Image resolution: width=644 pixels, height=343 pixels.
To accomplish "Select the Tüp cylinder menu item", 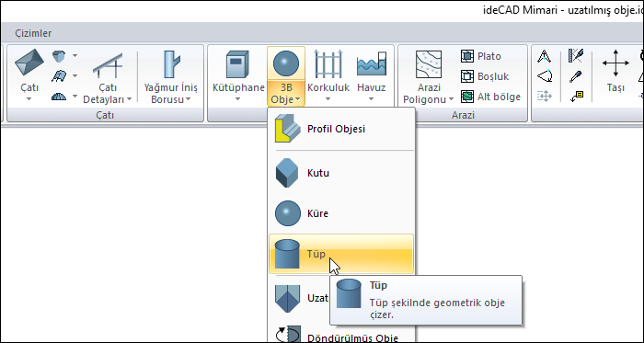I will [341, 254].
